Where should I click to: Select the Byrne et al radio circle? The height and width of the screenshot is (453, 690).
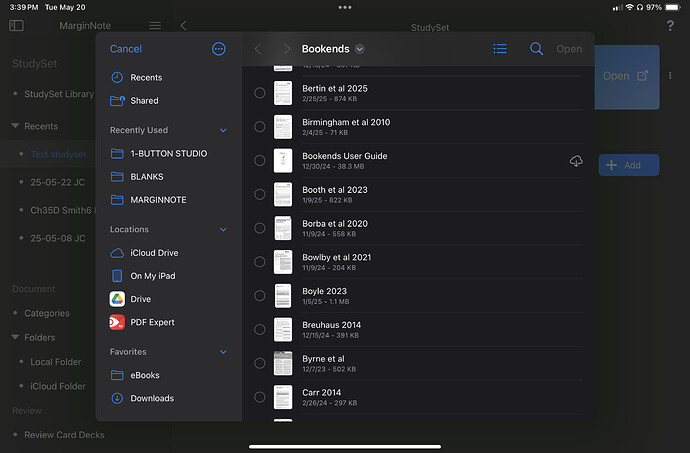tap(260, 363)
